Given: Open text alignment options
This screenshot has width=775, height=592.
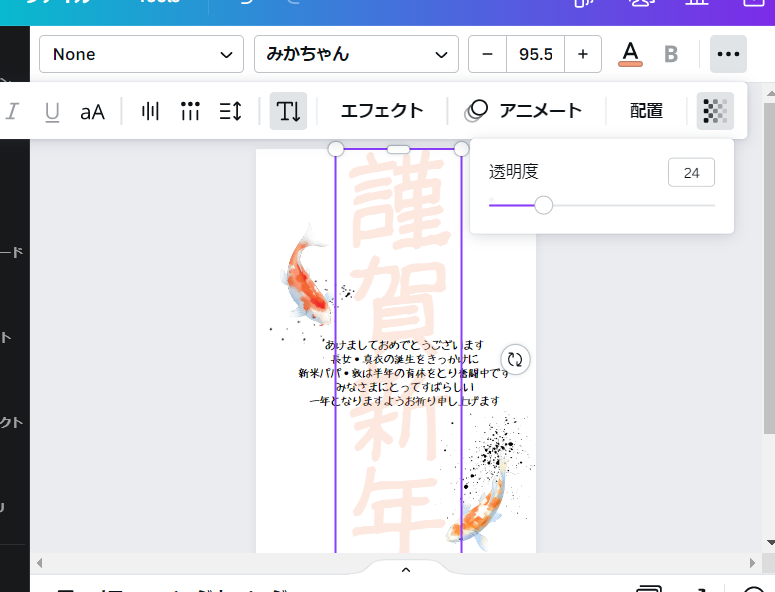Looking at the screenshot, I should click(x=150, y=111).
